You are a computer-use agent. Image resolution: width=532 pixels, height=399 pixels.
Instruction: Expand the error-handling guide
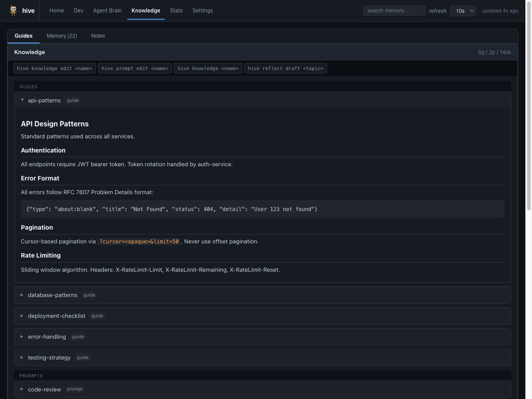[262, 336]
